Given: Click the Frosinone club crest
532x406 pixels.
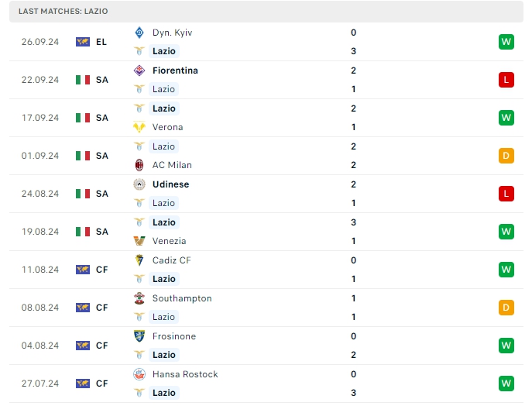Looking at the screenshot, I should (139, 336).
